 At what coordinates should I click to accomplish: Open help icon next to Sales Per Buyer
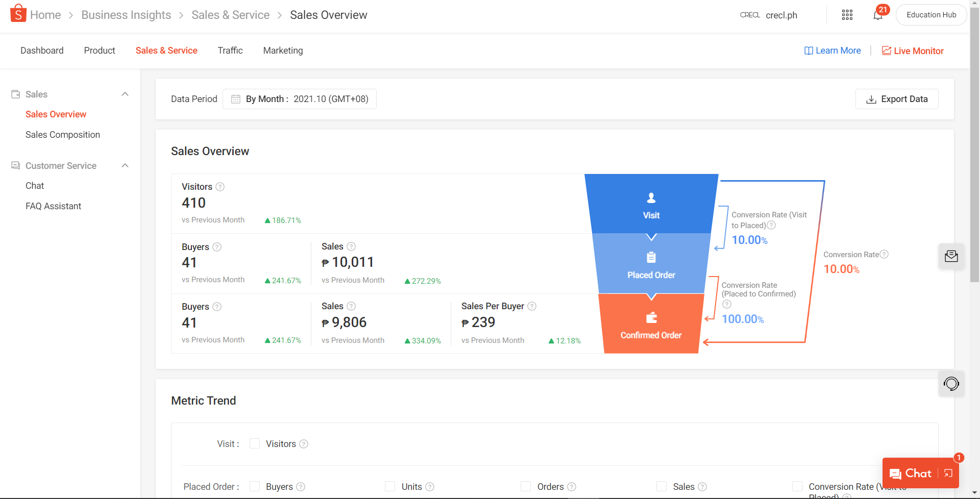coord(532,306)
